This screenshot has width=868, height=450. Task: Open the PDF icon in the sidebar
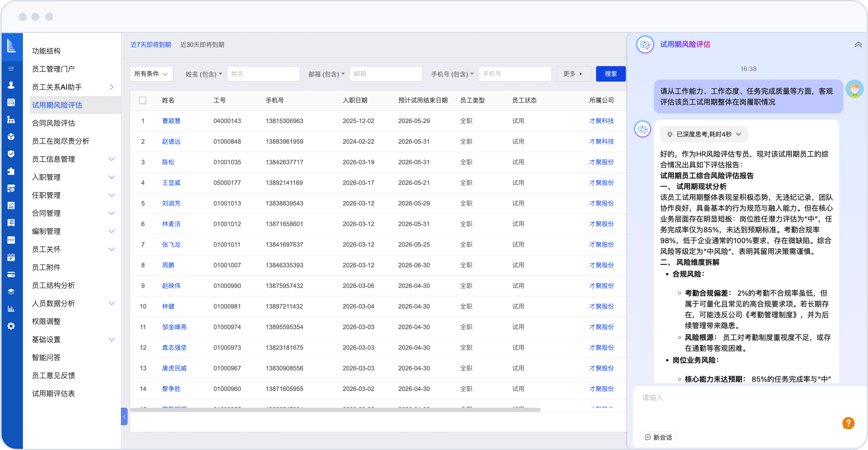tap(11, 240)
